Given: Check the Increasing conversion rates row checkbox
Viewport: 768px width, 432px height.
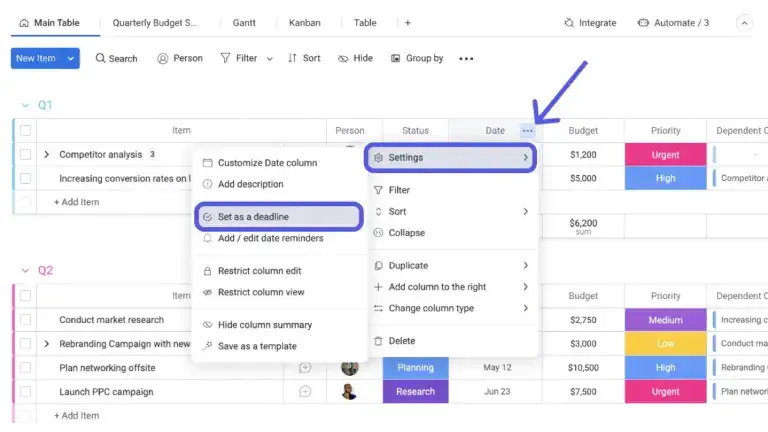Looking at the screenshot, I should 25,178.
